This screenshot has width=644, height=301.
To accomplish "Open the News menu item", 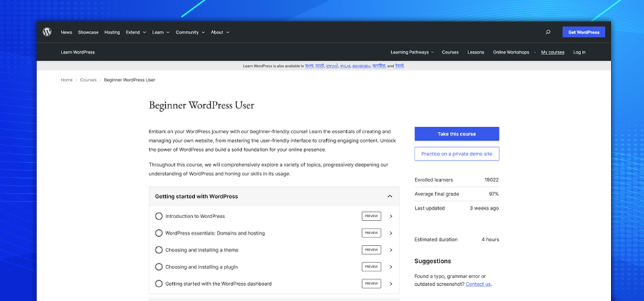I will pos(66,32).
